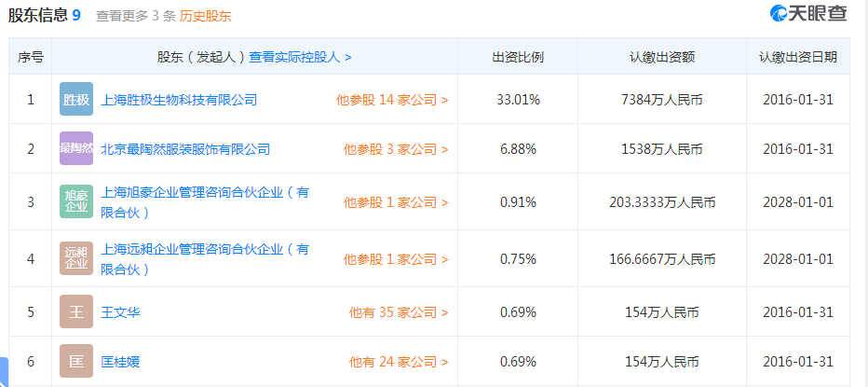Click the 股东信息 section title
The image size is (868, 387).
point(37,16)
